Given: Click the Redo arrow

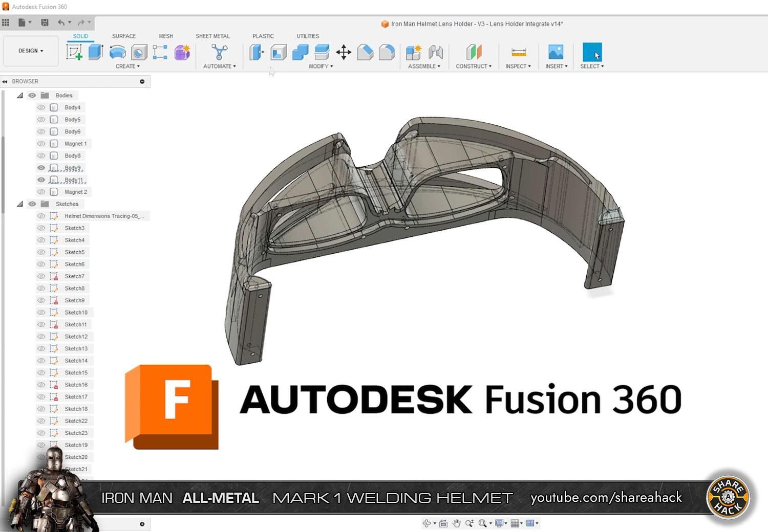Looking at the screenshot, I should point(81,23).
